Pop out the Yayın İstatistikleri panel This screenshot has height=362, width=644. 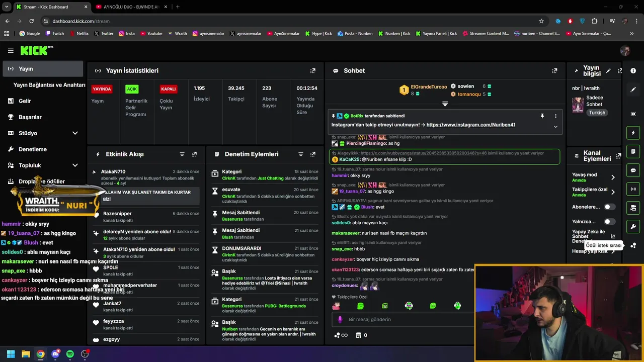coord(313,71)
